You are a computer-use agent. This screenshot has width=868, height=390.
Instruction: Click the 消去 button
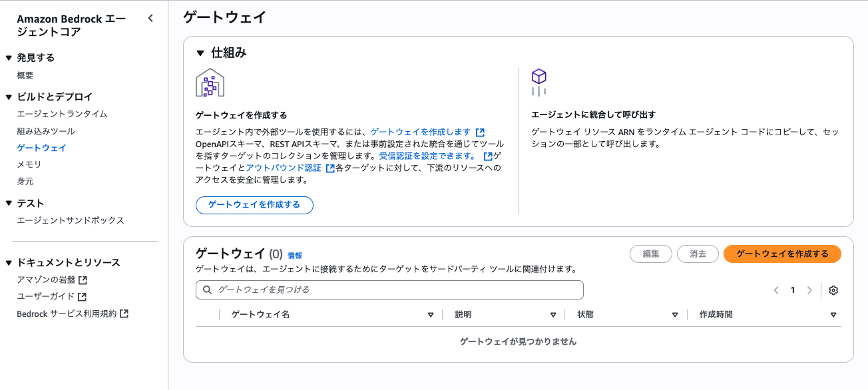point(698,254)
